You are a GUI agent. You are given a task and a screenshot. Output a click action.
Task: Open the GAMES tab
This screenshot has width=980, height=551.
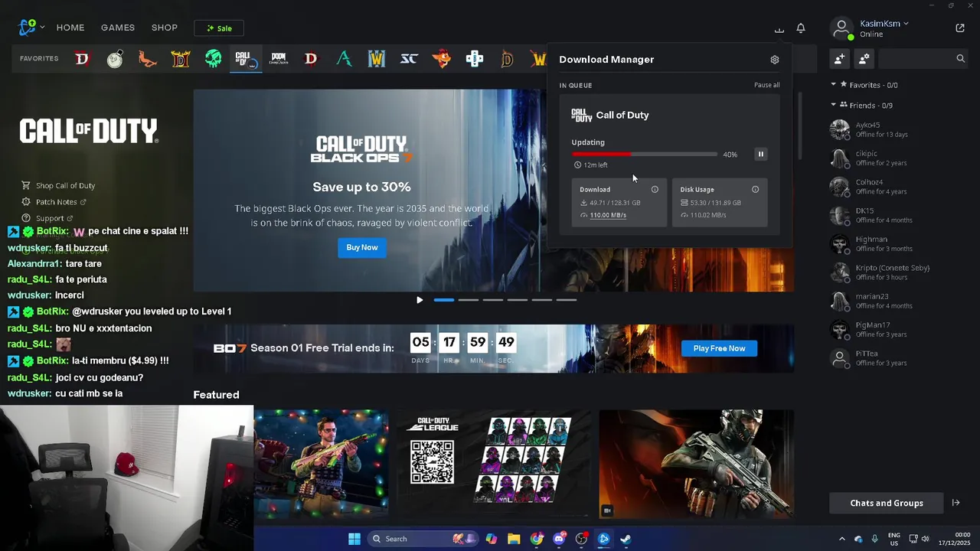click(x=118, y=28)
